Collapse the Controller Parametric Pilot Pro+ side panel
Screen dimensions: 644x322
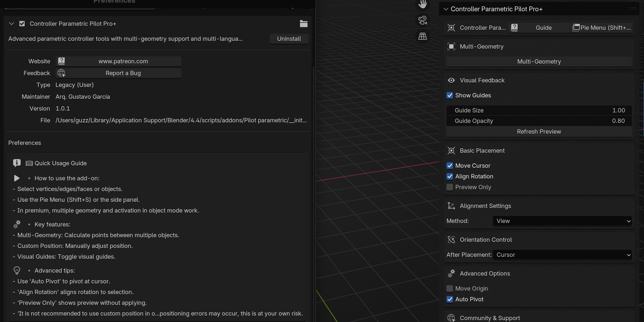point(446,9)
